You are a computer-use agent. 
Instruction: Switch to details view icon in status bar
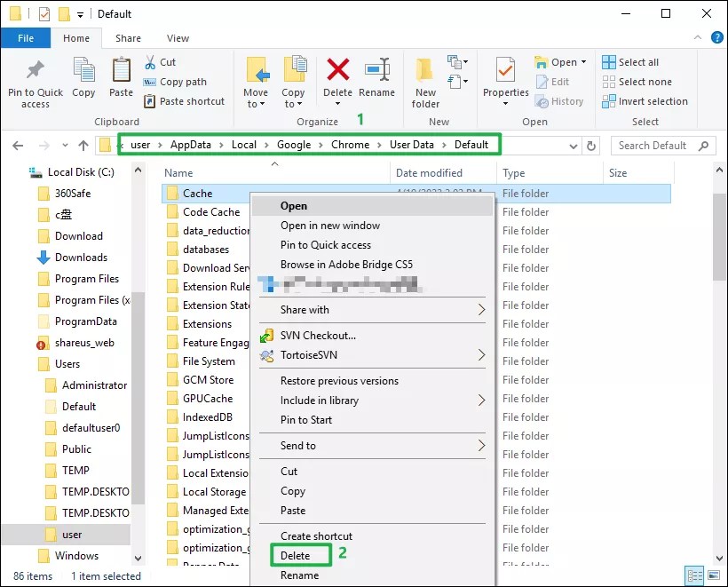click(x=695, y=575)
